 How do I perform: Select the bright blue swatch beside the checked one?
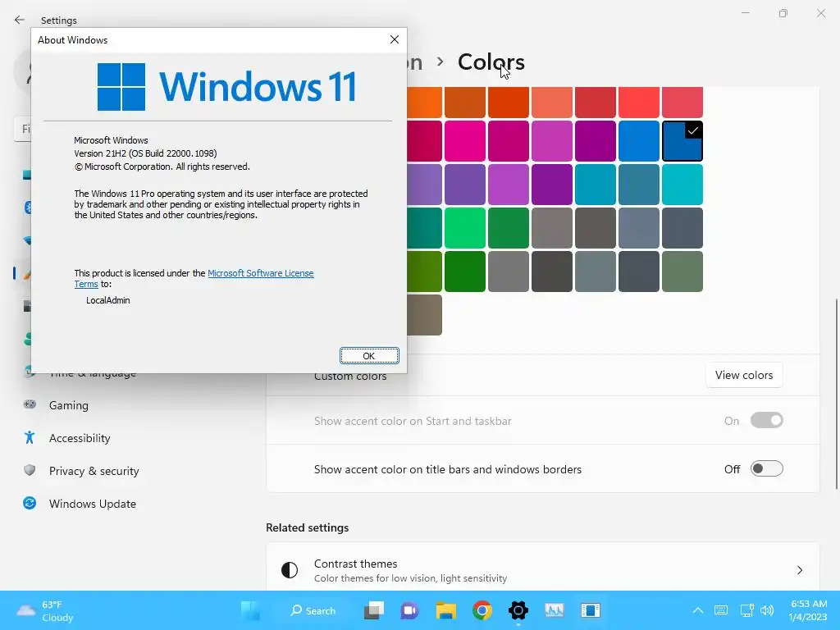[638, 141]
